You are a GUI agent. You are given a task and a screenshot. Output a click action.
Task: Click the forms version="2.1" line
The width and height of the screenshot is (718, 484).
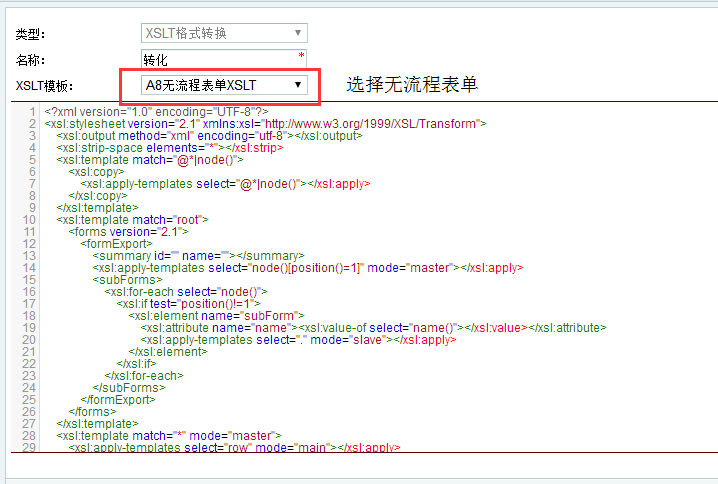click(x=128, y=232)
